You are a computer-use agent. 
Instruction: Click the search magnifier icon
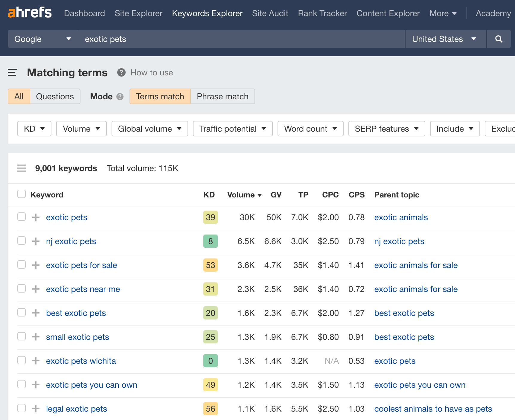click(499, 39)
